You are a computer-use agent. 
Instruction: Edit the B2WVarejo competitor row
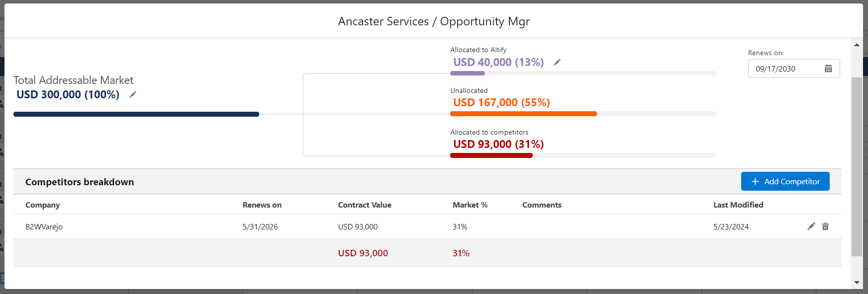coord(811,226)
